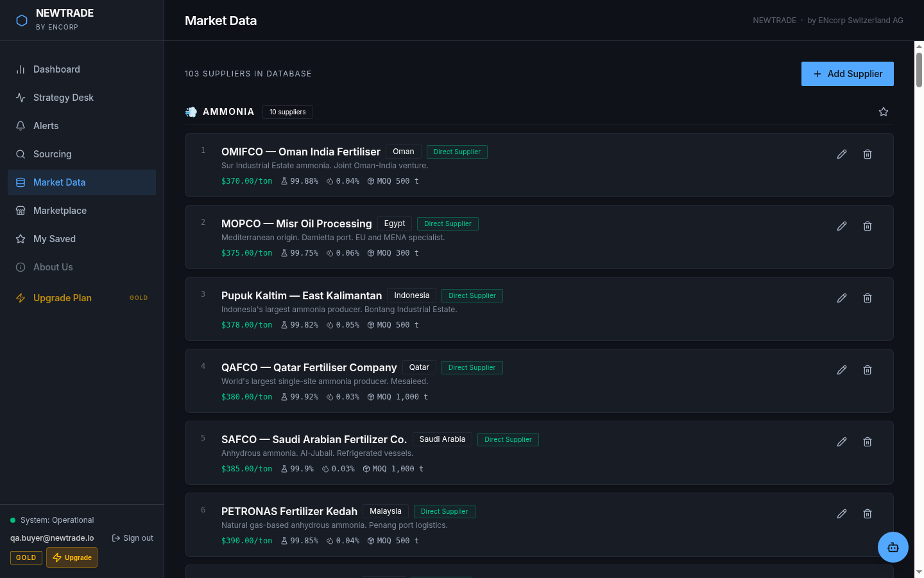Open the chatbot assistant bubble
Image resolution: width=924 pixels, height=578 pixels.
tap(893, 547)
